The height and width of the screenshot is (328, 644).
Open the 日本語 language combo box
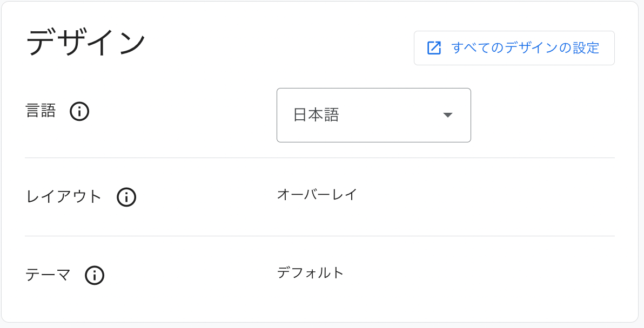click(x=374, y=115)
